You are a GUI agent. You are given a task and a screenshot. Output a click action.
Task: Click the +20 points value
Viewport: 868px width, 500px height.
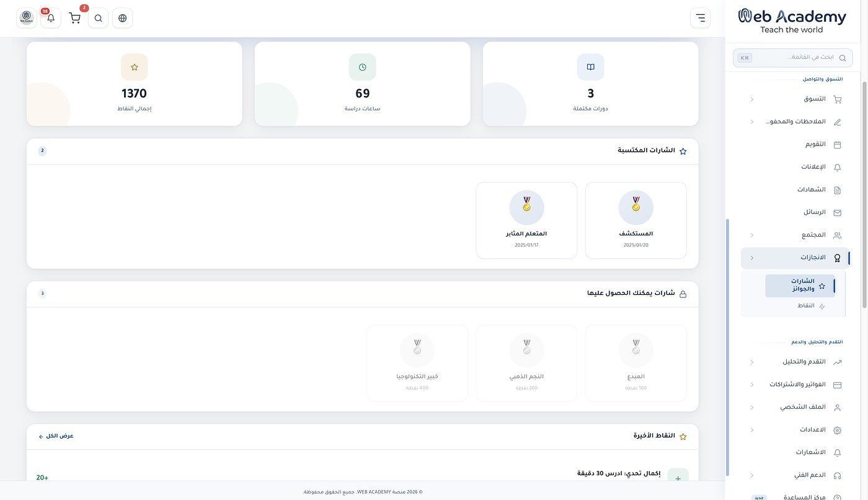coord(42,478)
